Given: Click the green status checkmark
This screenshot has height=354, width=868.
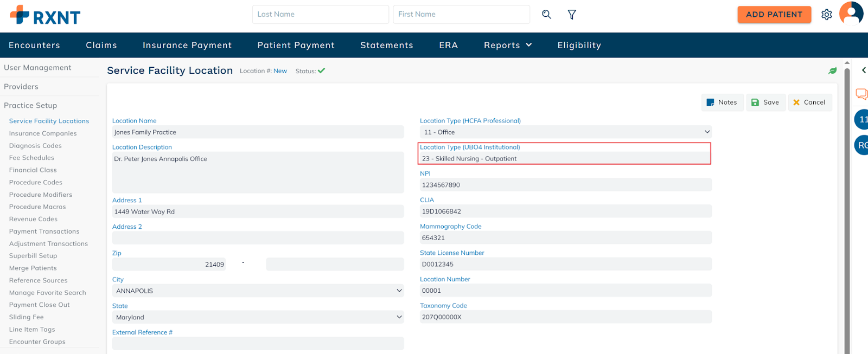Looking at the screenshot, I should pos(321,71).
